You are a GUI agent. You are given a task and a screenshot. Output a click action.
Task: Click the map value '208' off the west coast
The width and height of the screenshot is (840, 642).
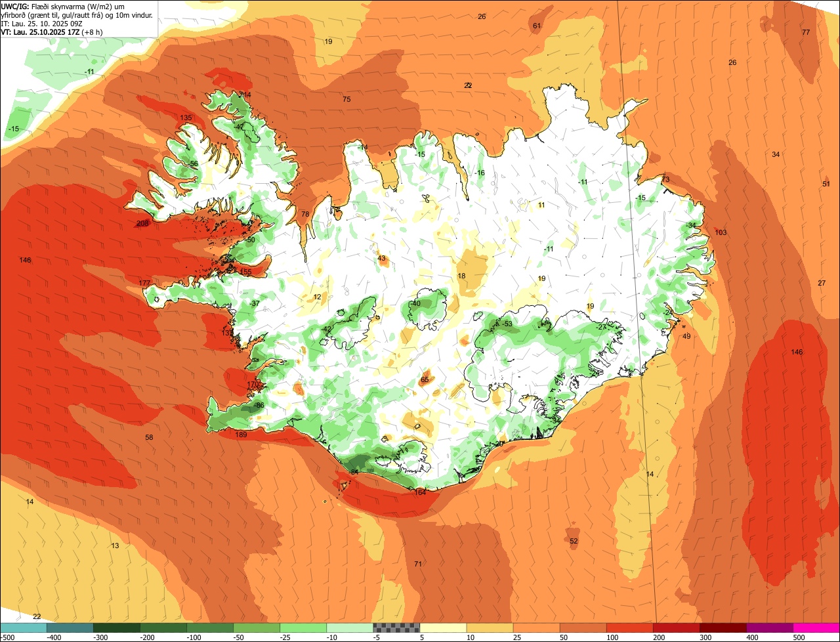coord(142,224)
